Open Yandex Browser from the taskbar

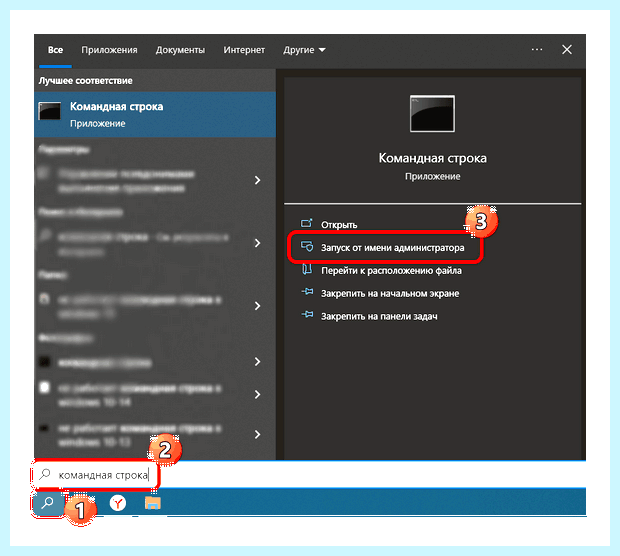tap(117, 503)
